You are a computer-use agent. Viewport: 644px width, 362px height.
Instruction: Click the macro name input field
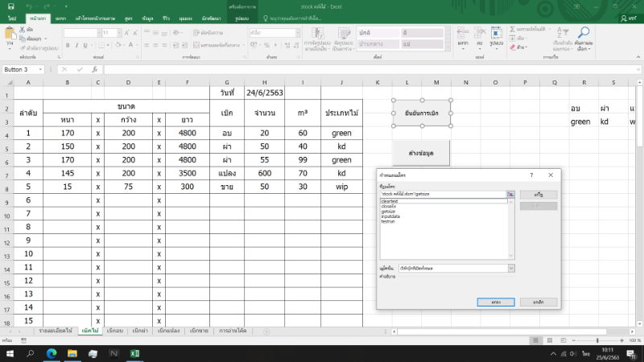pyautogui.click(x=441, y=195)
